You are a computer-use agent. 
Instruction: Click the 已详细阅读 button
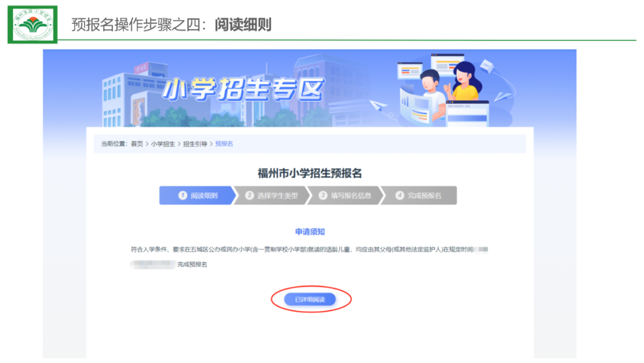tap(309, 299)
